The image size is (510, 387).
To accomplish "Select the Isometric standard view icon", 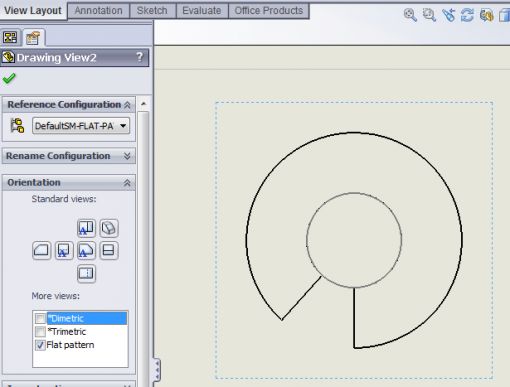I will [x=109, y=228].
